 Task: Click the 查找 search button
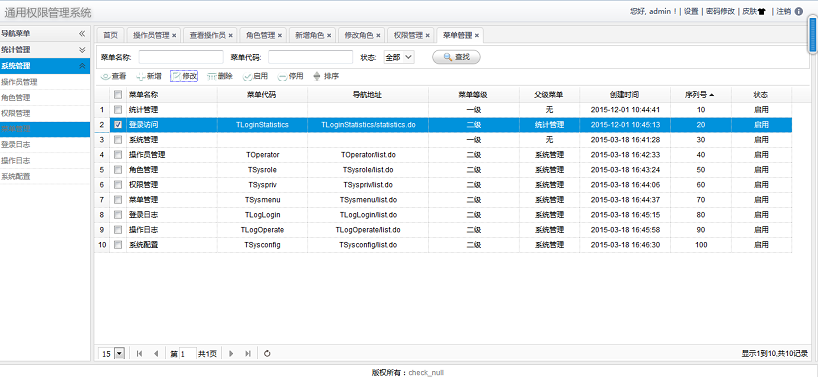[x=456, y=57]
